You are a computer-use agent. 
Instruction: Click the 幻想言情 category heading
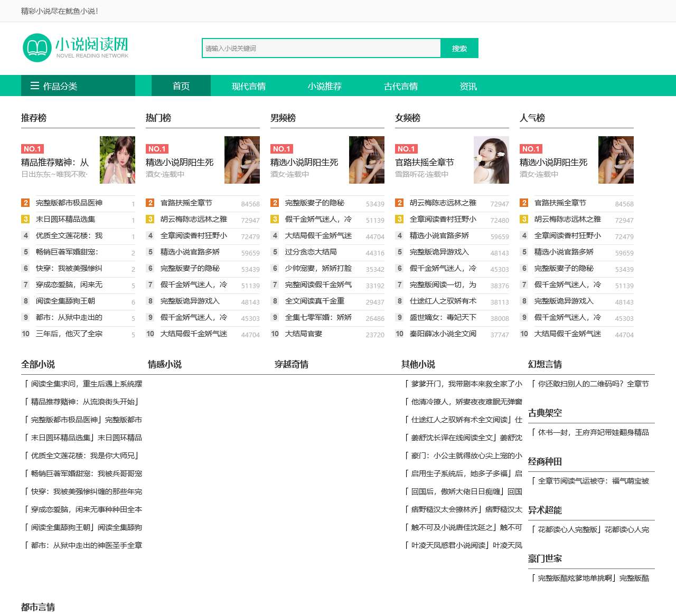(545, 364)
